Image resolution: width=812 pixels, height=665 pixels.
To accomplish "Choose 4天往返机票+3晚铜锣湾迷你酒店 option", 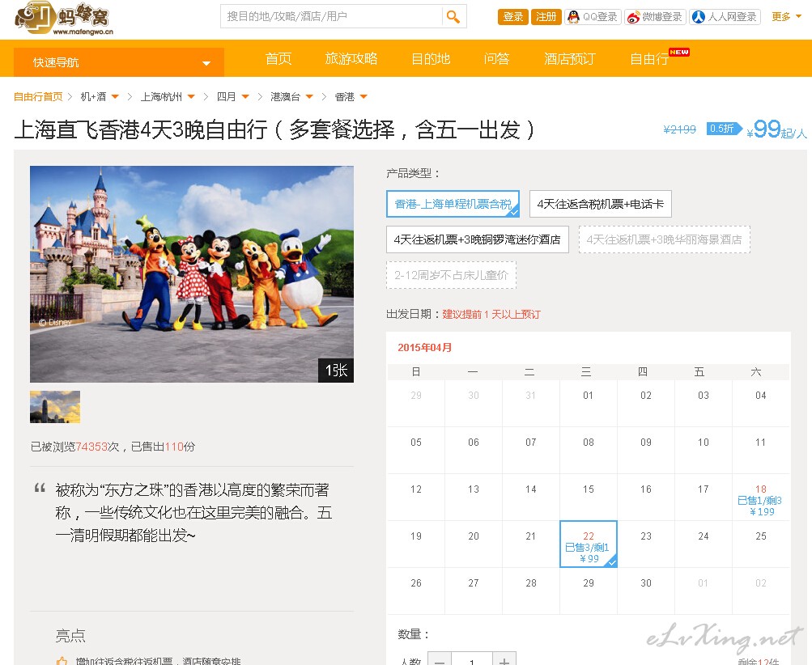I will coord(478,239).
